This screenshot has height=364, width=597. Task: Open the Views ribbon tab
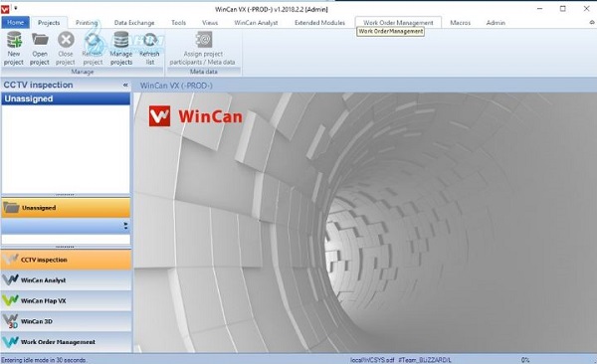coord(210,23)
